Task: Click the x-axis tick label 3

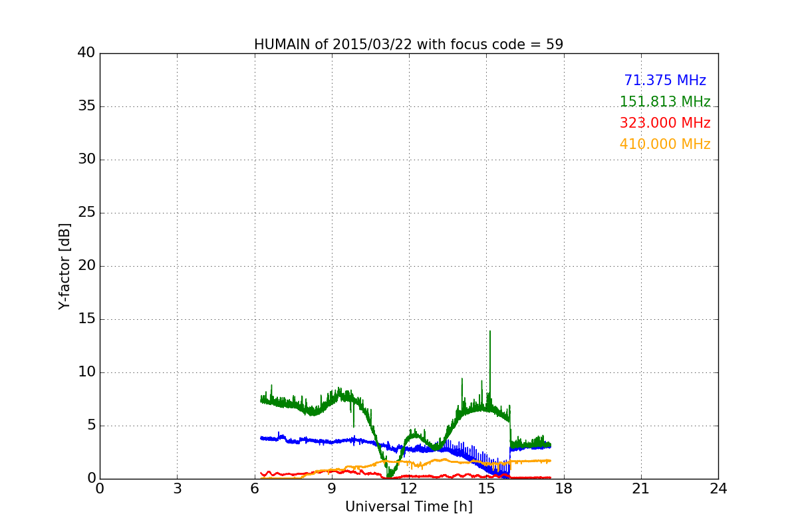Action: [177, 489]
